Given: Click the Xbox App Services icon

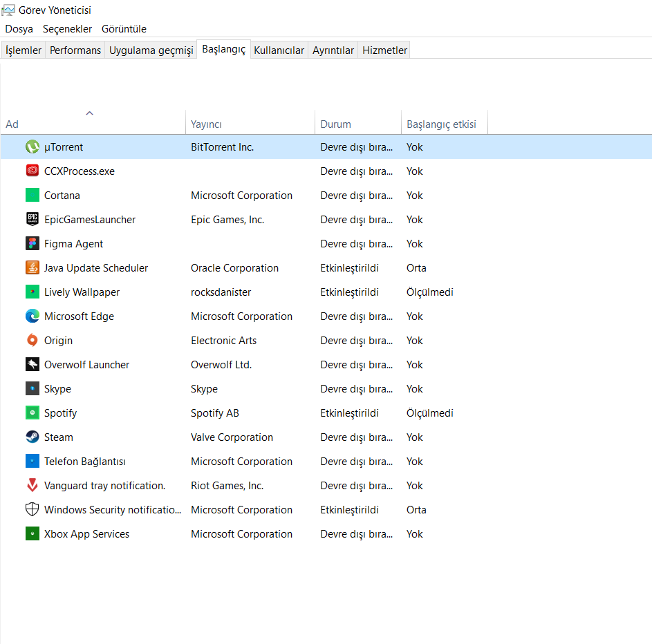Looking at the screenshot, I should [32, 533].
